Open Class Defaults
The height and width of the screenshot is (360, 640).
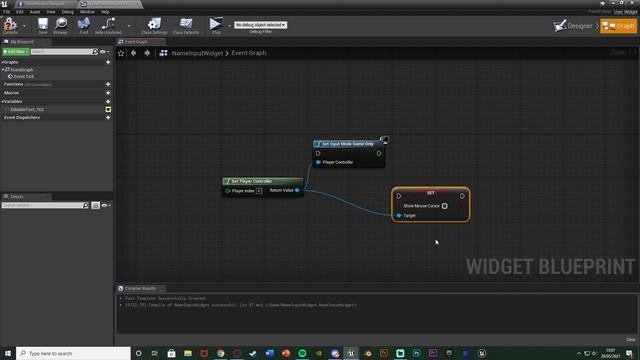[186, 26]
